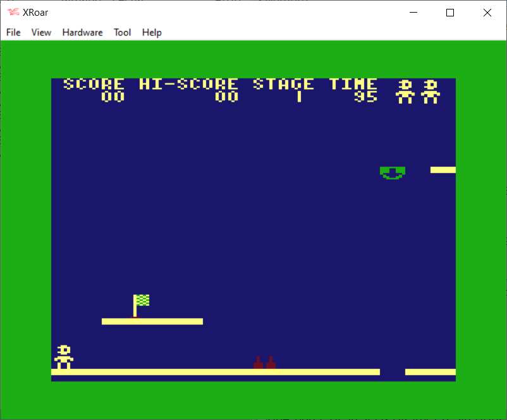Click the small upper right platform
Screen dimensions: 507x420
tap(443, 170)
